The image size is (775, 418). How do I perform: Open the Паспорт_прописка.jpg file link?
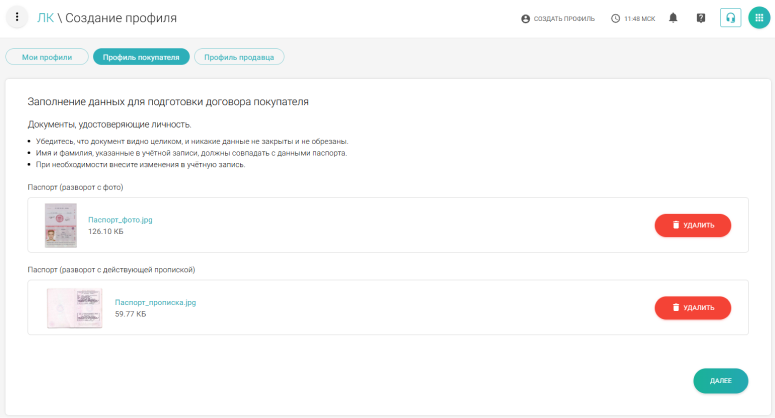tap(155, 301)
